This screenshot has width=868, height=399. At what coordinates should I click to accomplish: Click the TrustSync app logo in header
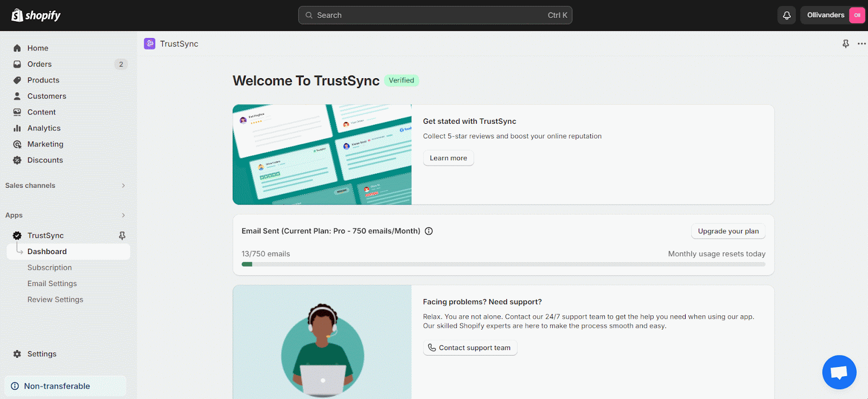tap(150, 44)
